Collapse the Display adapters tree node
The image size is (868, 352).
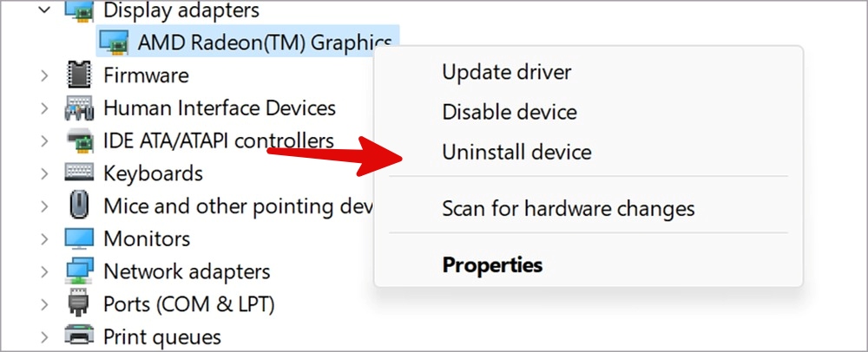pyautogui.click(x=45, y=10)
